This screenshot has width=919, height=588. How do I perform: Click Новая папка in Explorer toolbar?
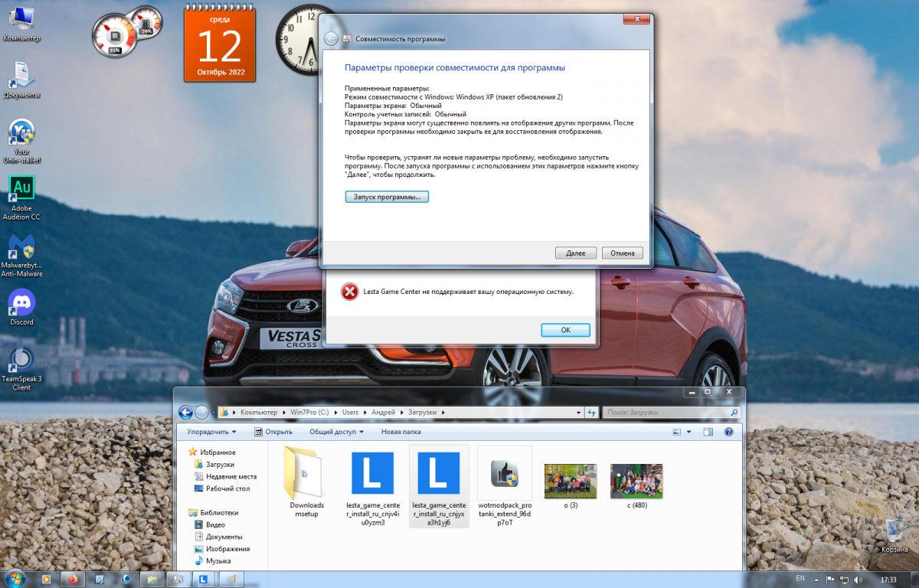point(401,432)
